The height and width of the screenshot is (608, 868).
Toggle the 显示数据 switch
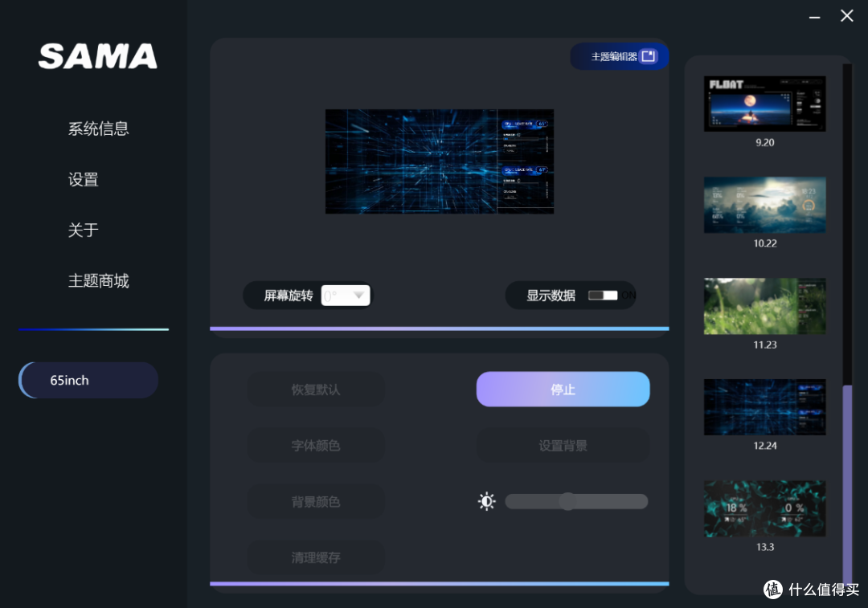pyautogui.click(x=603, y=296)
